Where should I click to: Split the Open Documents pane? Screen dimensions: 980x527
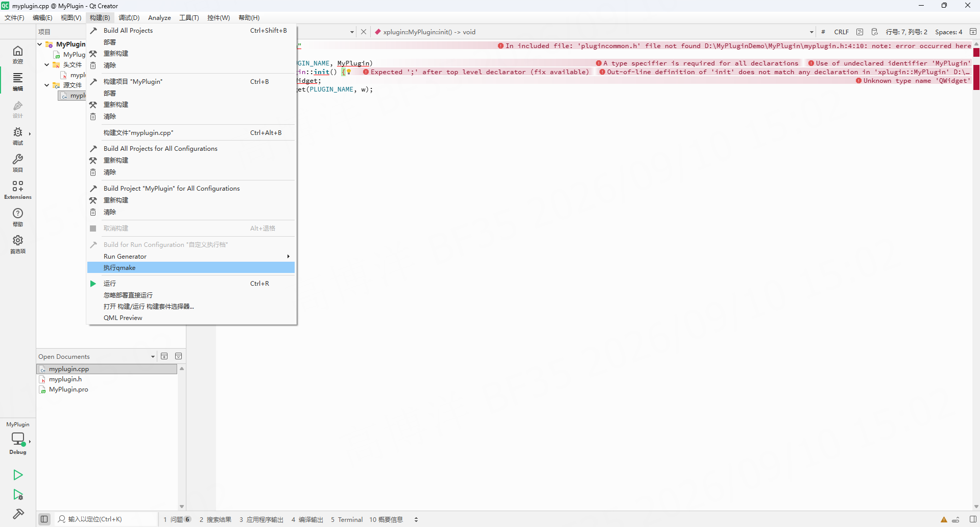164,356
